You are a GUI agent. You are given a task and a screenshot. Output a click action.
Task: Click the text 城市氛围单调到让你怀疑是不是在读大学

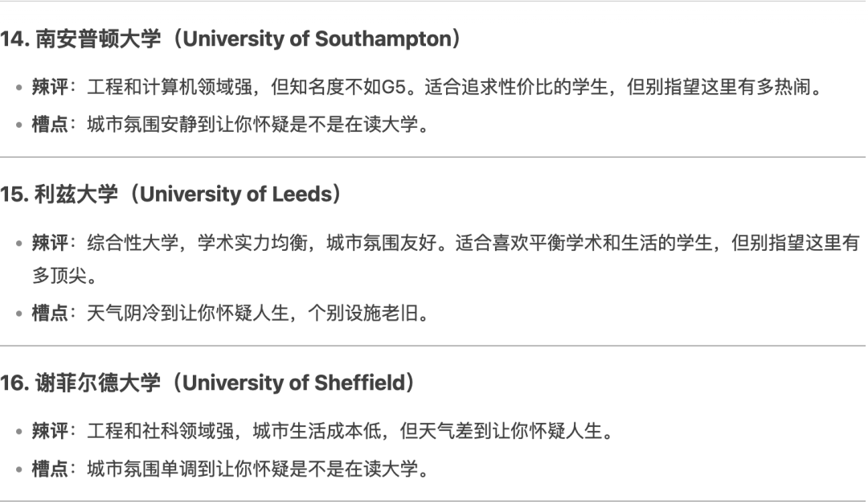252,469
